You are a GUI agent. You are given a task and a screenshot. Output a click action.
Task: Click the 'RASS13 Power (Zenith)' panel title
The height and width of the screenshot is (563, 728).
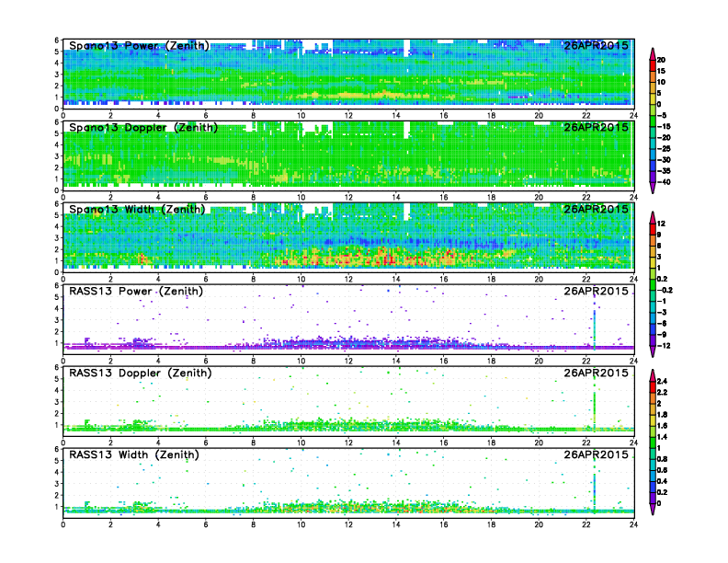coord(135,292)
